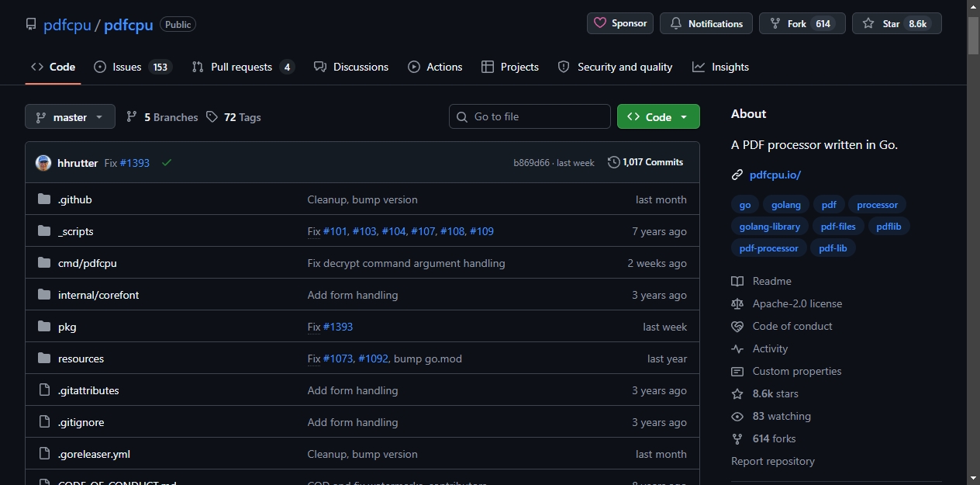
Task: Click the 'golang' topic tag
Action: (x=786, y=205)
